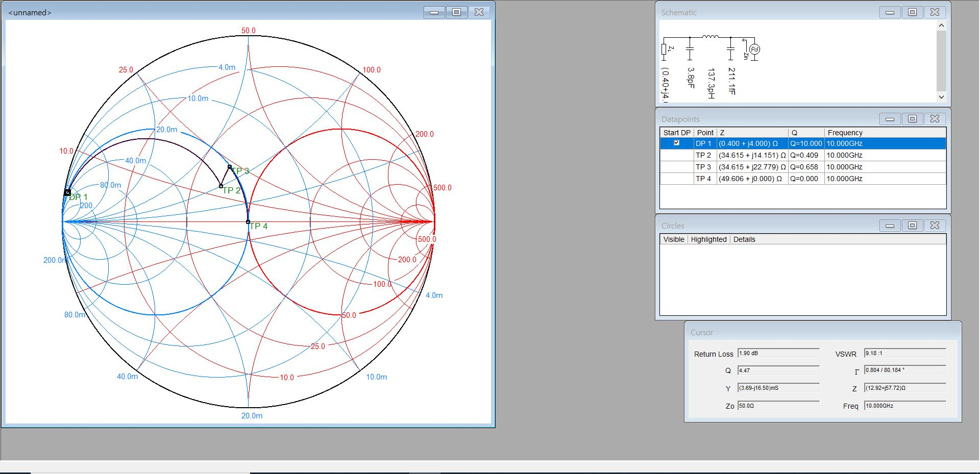Click the TP 3 marker on Smith chart
This screenshot has height=474, width=980.
[230, 167]
